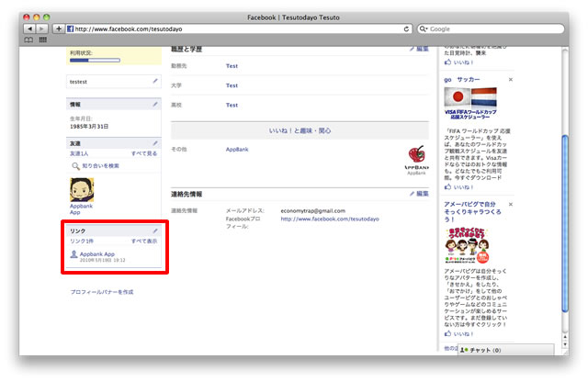Click the person icon beside Appbank App link
Screen dimensions: 588x382
pyautogui.click(x=73, y=254)
